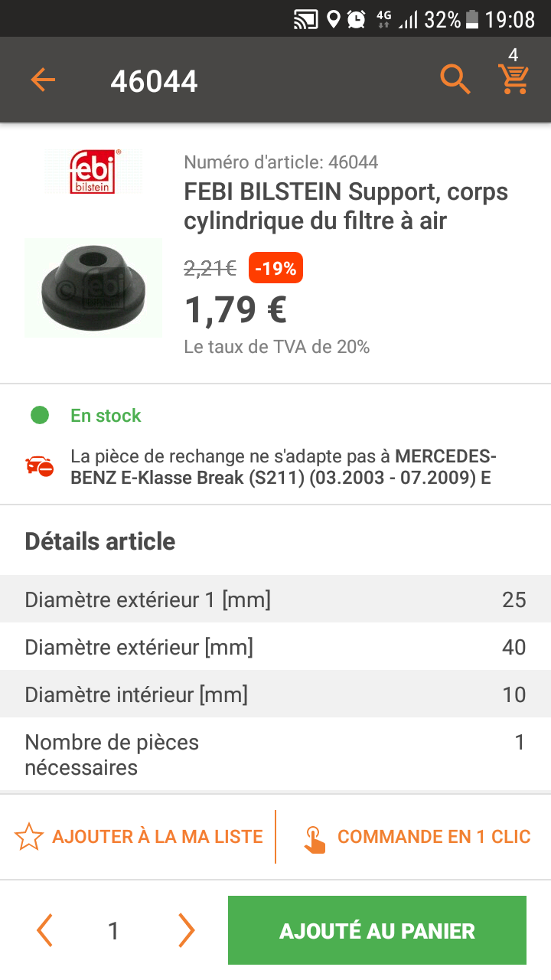Tap COMMANDE EN 1 CLIC
The image size is (551, 980).
point(433,837)
